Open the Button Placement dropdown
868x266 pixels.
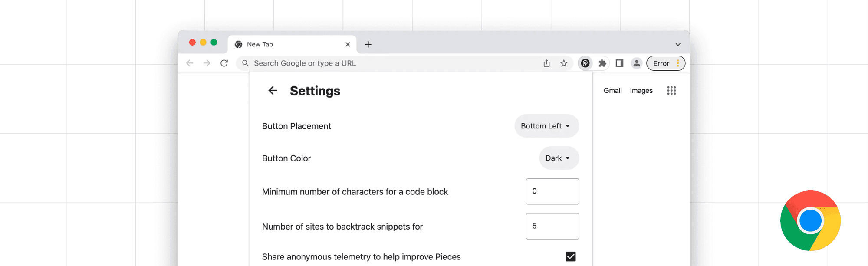click(546, 126)
